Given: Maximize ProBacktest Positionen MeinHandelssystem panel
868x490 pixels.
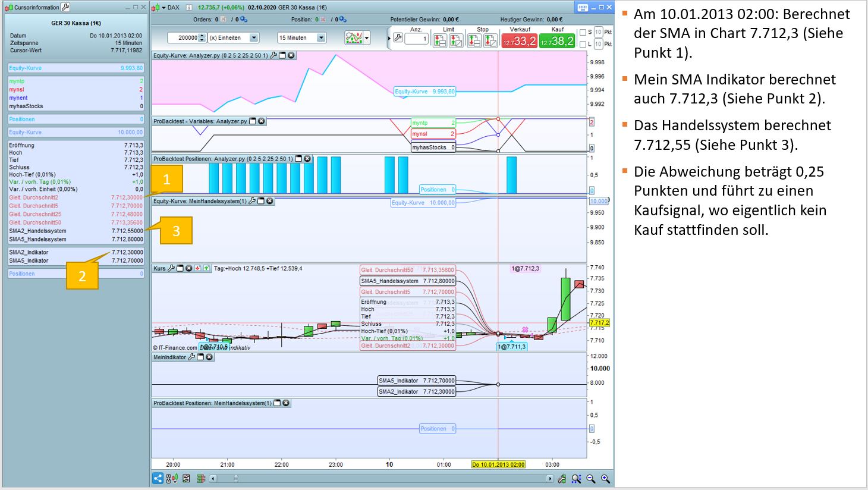Looking at the screenshot, I should 277,403.
